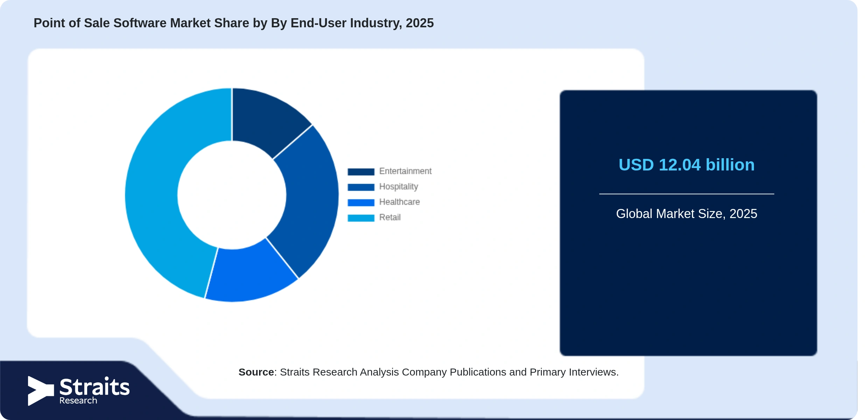The height and width of the screenshot is (420, 868).
Task: Select the Entertainment legend label
Action: (x=405, y=171)
